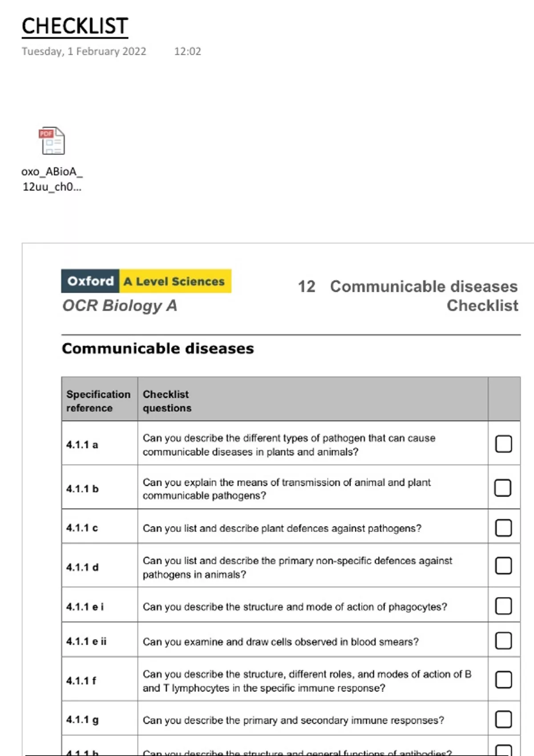Click the Oxford logo badge
Screen dimensions: 534x756
[90, 281]
